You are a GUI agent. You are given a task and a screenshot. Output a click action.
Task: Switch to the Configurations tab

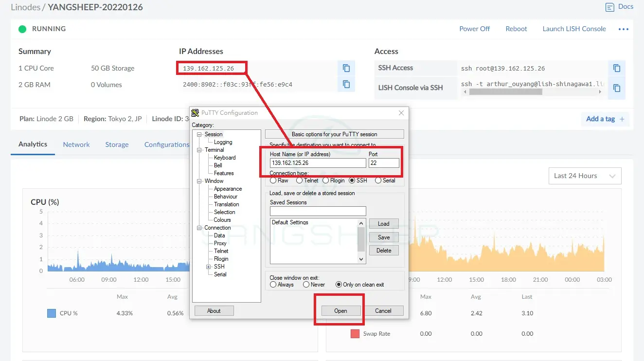click(166, 144)
